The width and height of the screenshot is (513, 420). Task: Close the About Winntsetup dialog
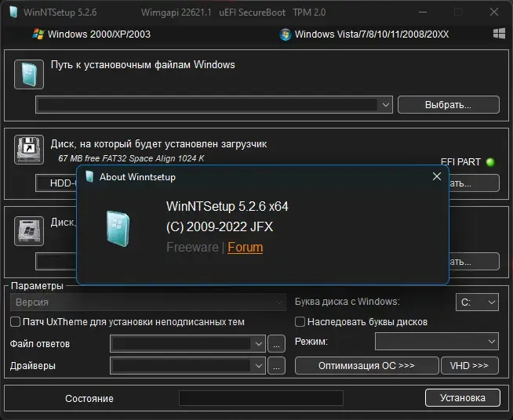coord(437,176)
